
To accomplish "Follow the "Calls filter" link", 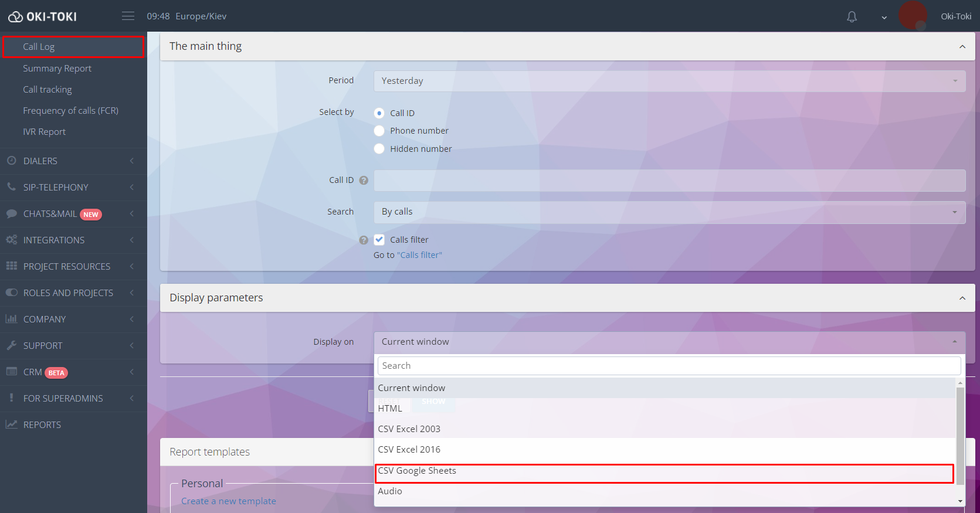I will (x=419, y=255).
